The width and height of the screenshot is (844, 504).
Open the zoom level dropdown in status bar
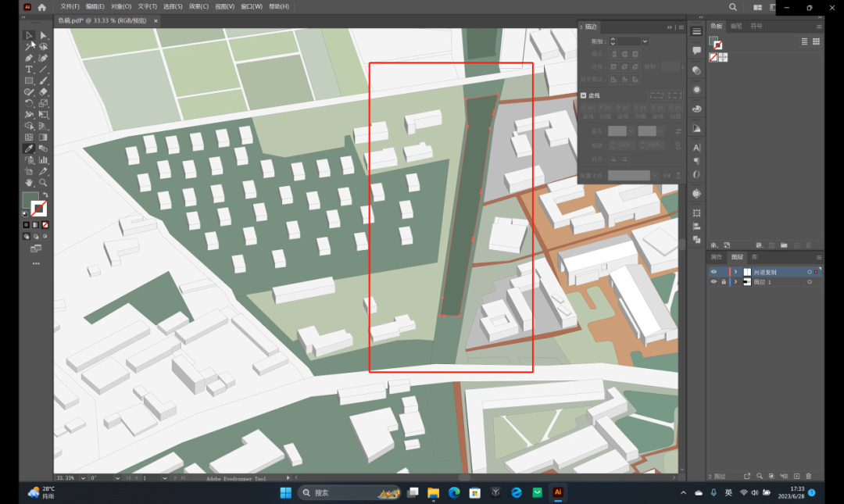83,478
